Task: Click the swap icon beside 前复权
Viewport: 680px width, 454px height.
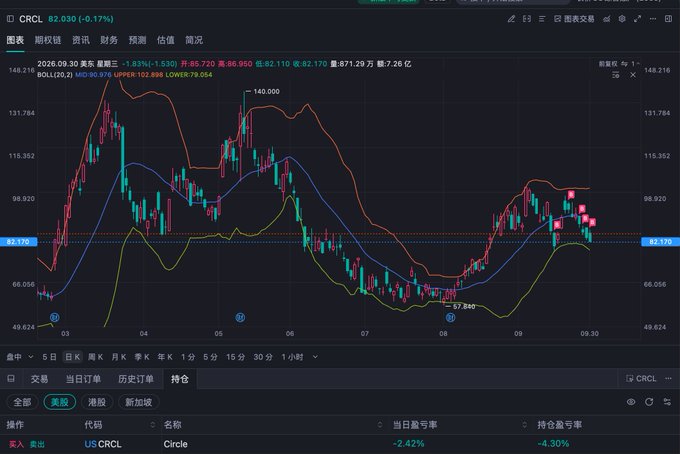Action: click(x=624, y=64)
